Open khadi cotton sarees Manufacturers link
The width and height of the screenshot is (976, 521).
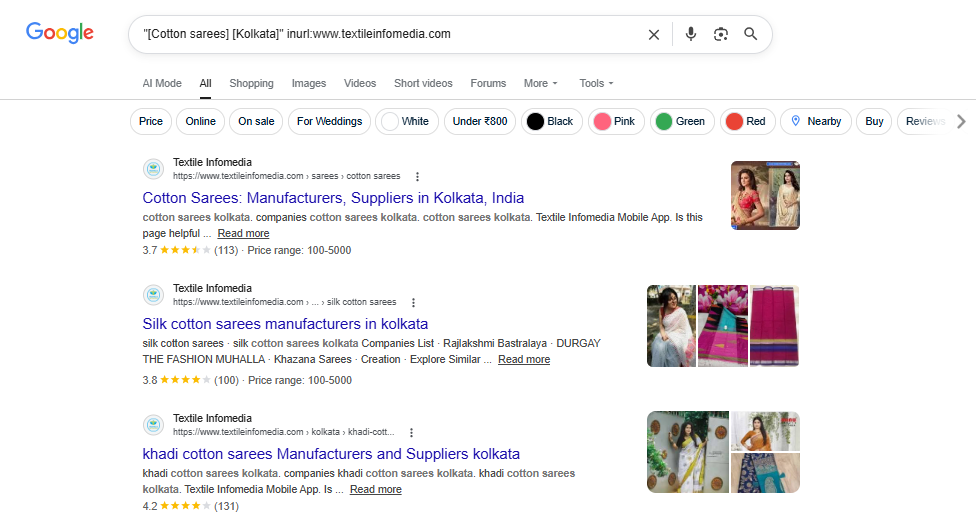coord(331,453)
